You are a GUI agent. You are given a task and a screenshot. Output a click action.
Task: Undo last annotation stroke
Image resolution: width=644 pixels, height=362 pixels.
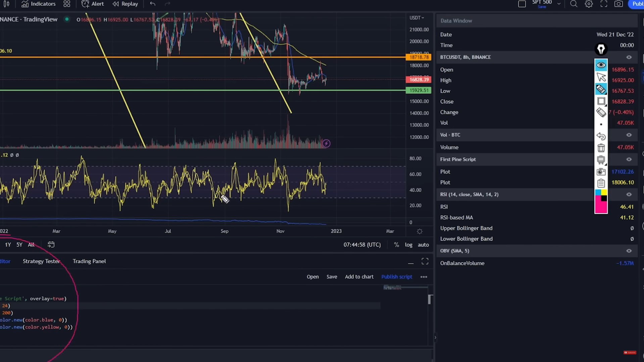[601, 136]
